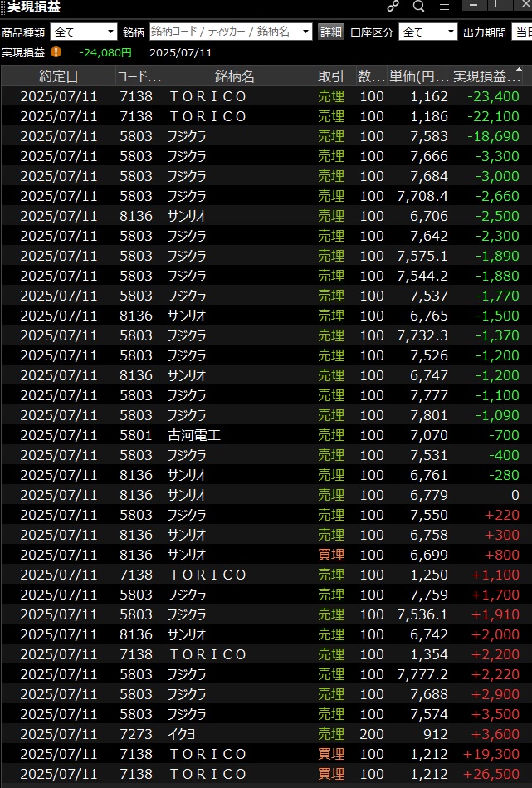Viewport: 532px width, 788px height.
Task: Select the サンリオ row with zero profit
Action: [261, 495]
